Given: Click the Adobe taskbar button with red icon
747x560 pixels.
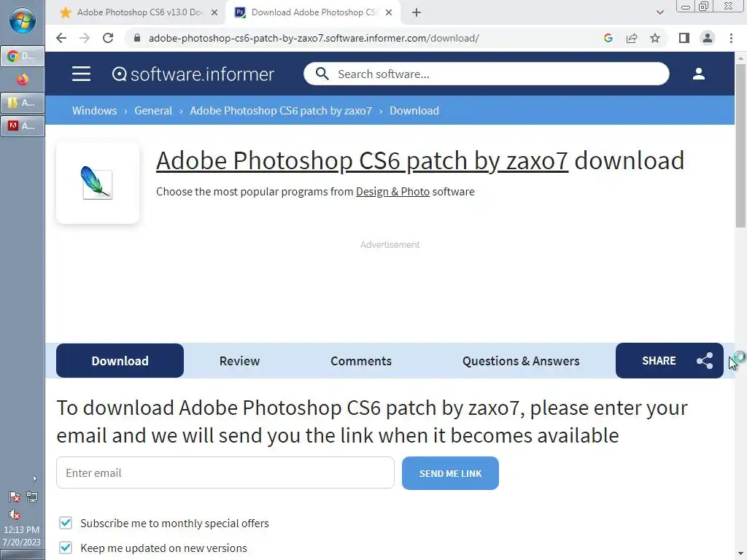Looking at the screenshot, I should pos(23,125).
